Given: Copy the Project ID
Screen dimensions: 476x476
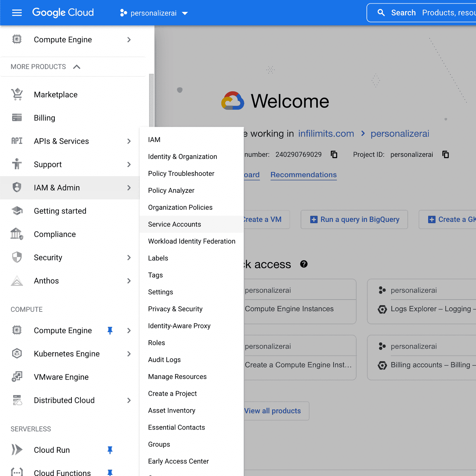Looking at the screenshot, I should (x=445, y=154).
